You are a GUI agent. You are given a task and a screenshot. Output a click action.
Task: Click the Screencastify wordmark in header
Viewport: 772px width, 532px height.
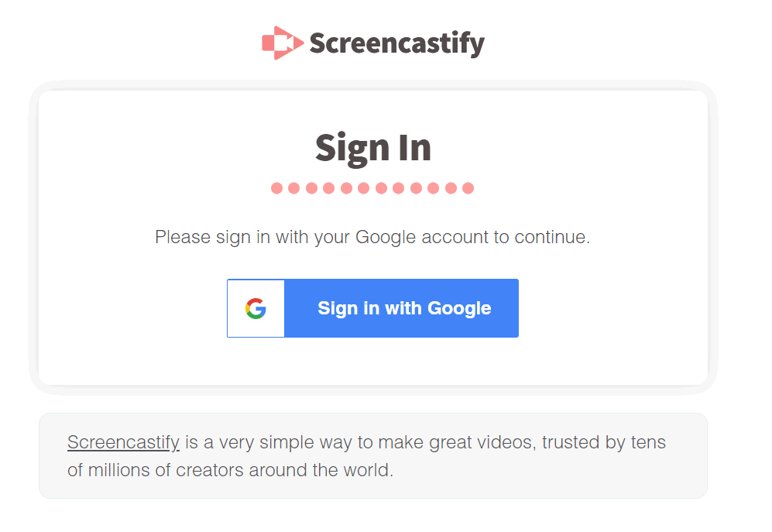pyautogui.click(x=396, y=44)
